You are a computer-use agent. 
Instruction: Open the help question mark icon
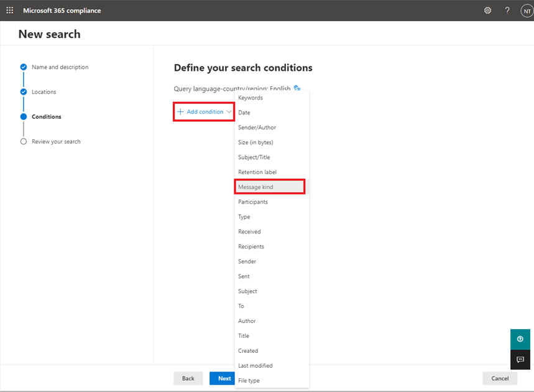pyautogui.click(x=507, y=11)
